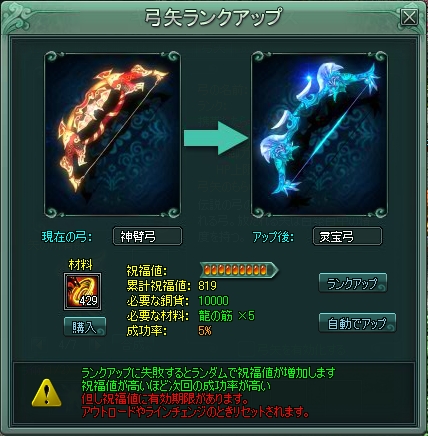Select the red 神臂弓 bow image
428x436 pixels.
tap(112, 134)
